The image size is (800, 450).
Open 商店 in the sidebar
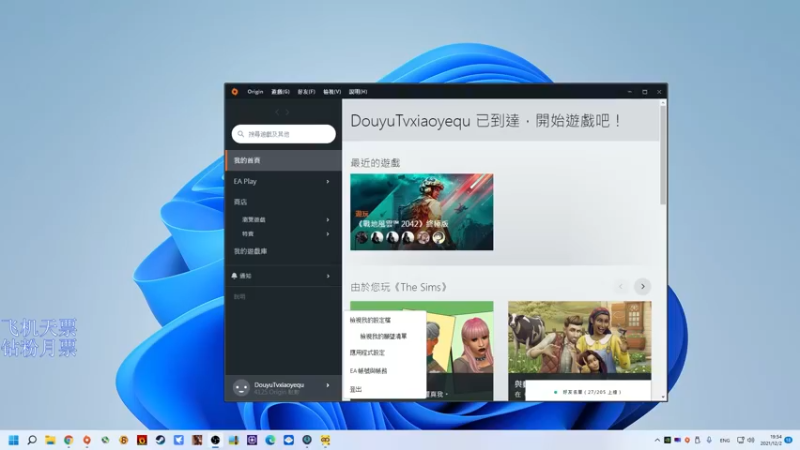pos(240,202)
